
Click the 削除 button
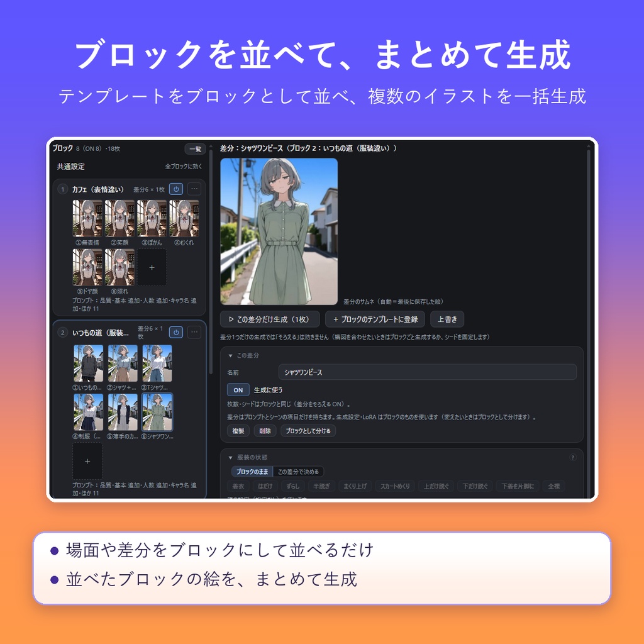point(265,431)
